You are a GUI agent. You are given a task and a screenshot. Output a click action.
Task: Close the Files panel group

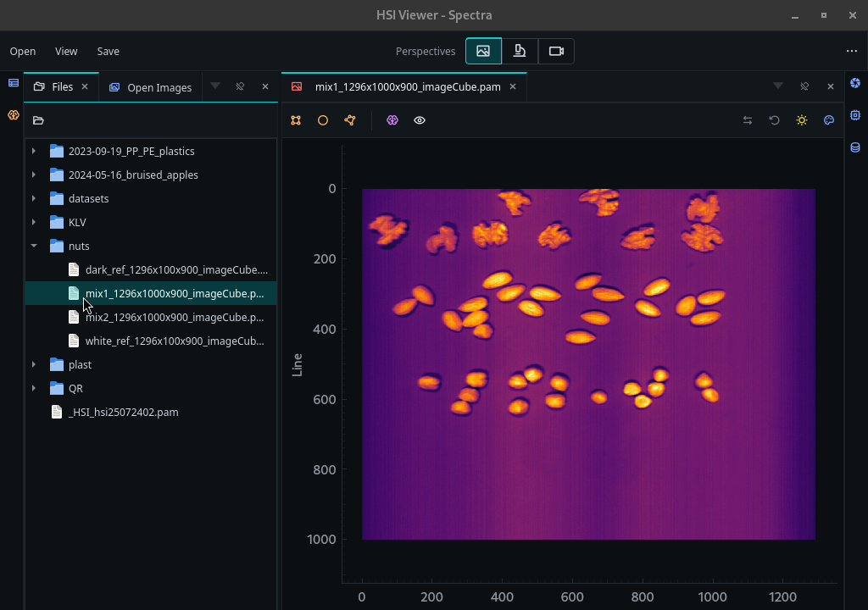pyautogui.click(x=265, y=86)
